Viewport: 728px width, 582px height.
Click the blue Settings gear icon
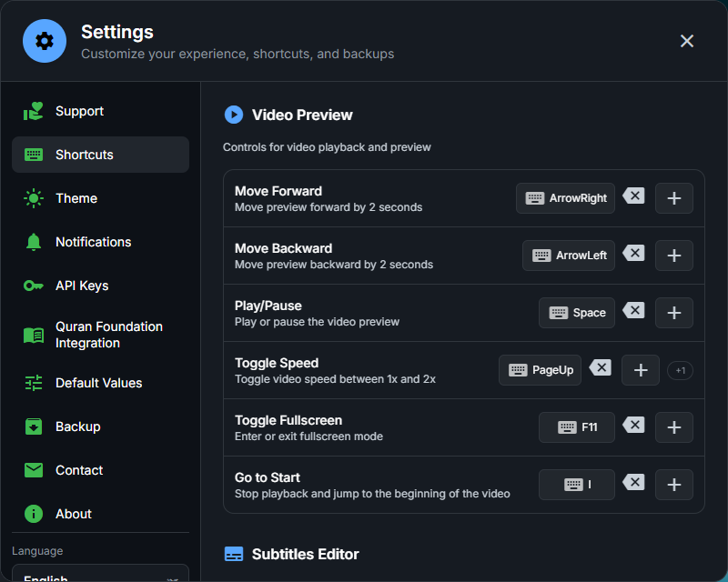tap(45, 41)
